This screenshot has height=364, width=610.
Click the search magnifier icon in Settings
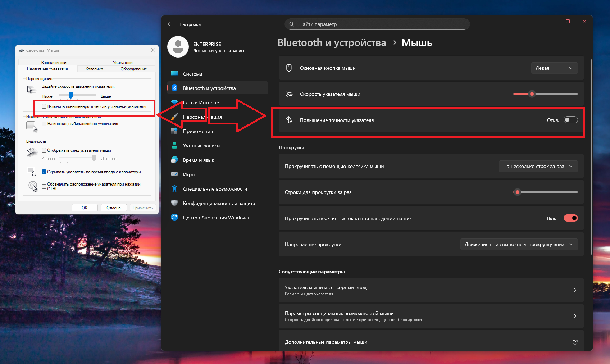(x=292, y=24)
